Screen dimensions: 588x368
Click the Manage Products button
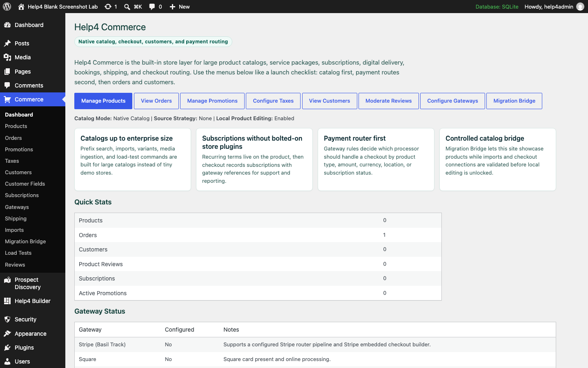coord(103,101)
